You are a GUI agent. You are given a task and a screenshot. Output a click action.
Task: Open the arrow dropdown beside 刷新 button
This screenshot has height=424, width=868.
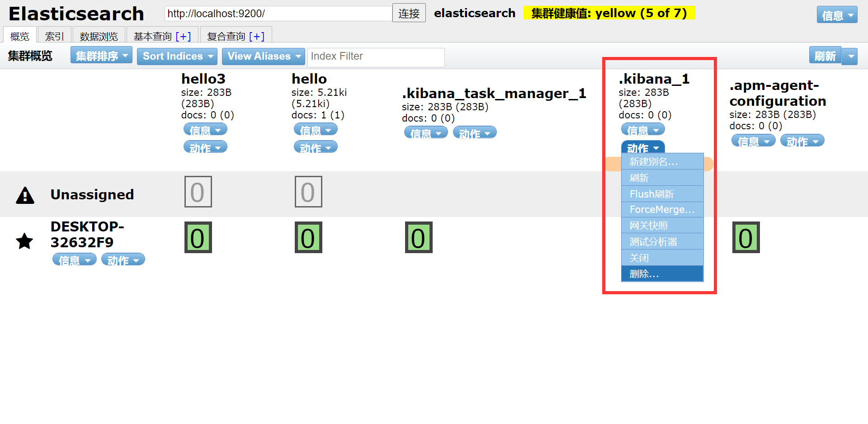pyautogui.click(x=850, y=57)
